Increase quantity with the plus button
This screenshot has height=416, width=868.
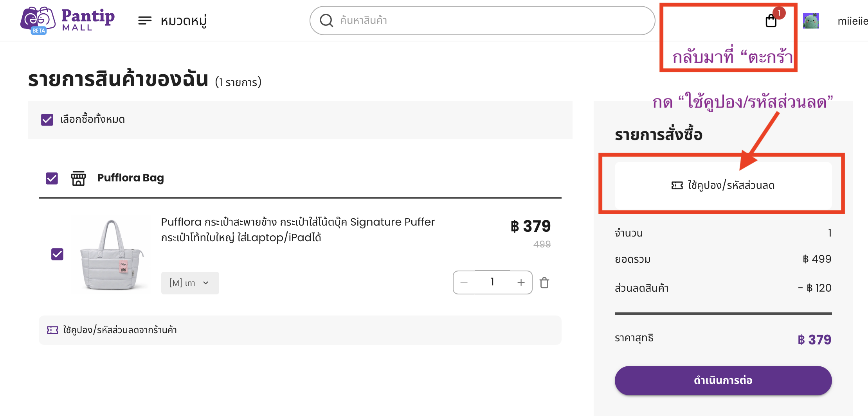[521, 282]
